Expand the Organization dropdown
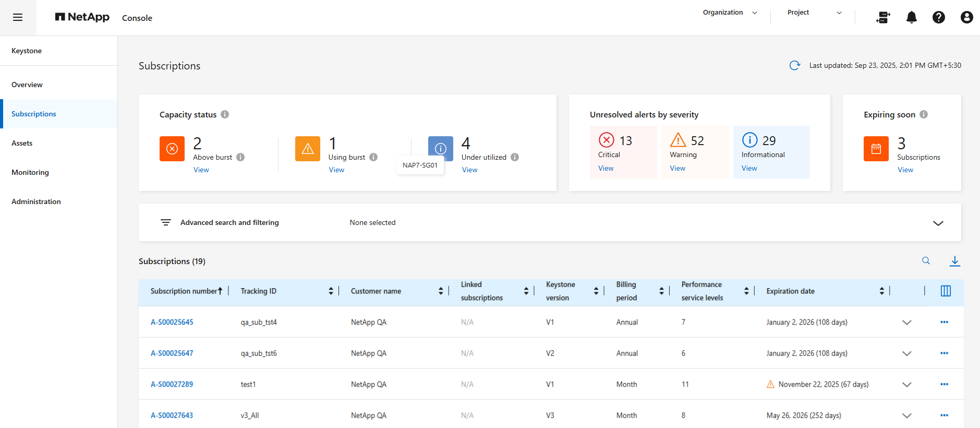Screen dimensions: 980x428 [754, 13]
